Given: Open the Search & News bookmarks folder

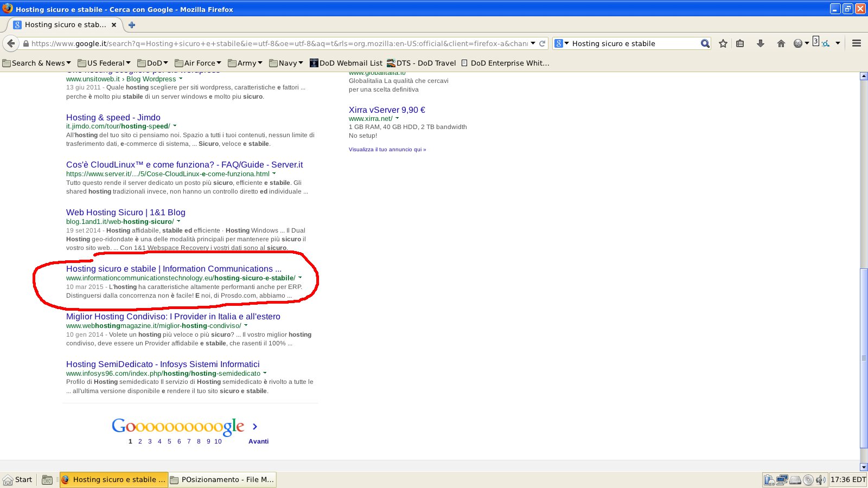Looking at the screenshot, I should coord(36,63).
